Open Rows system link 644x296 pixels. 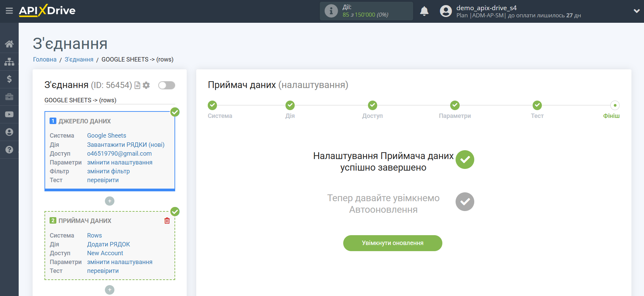[94, 236]
